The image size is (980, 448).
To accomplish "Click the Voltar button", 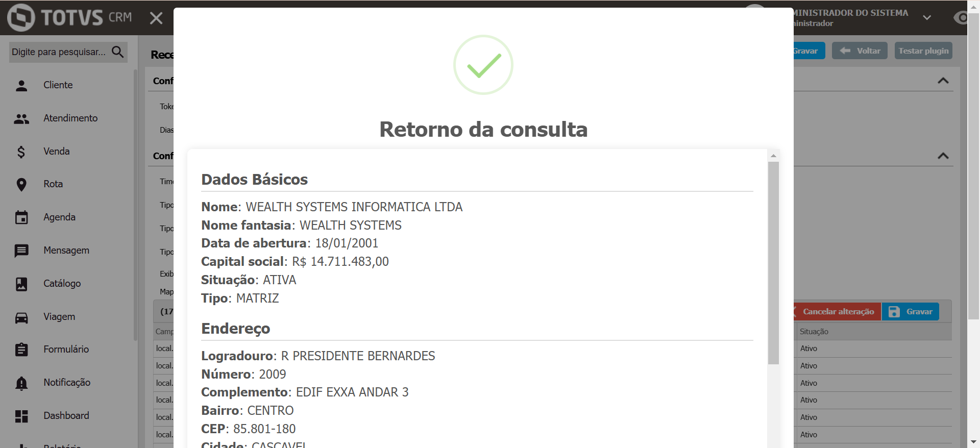I will (x=860, y=51).
